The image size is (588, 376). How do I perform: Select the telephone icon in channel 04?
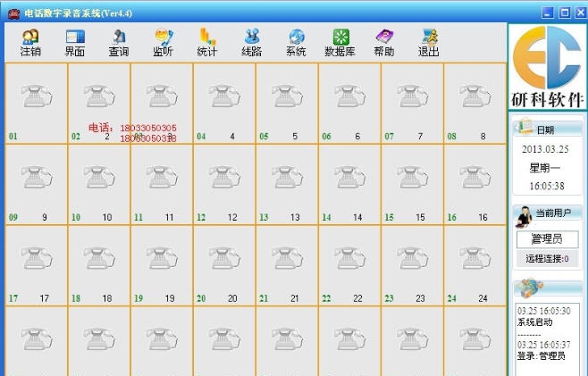[x=224, y=96]
